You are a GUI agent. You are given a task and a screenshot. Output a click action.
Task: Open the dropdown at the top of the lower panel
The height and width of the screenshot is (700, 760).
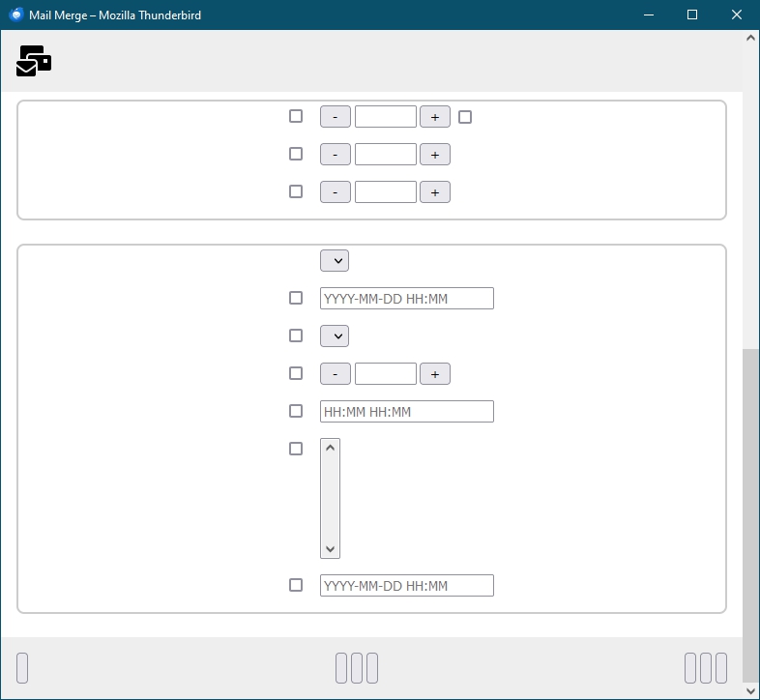pos(335,261)
